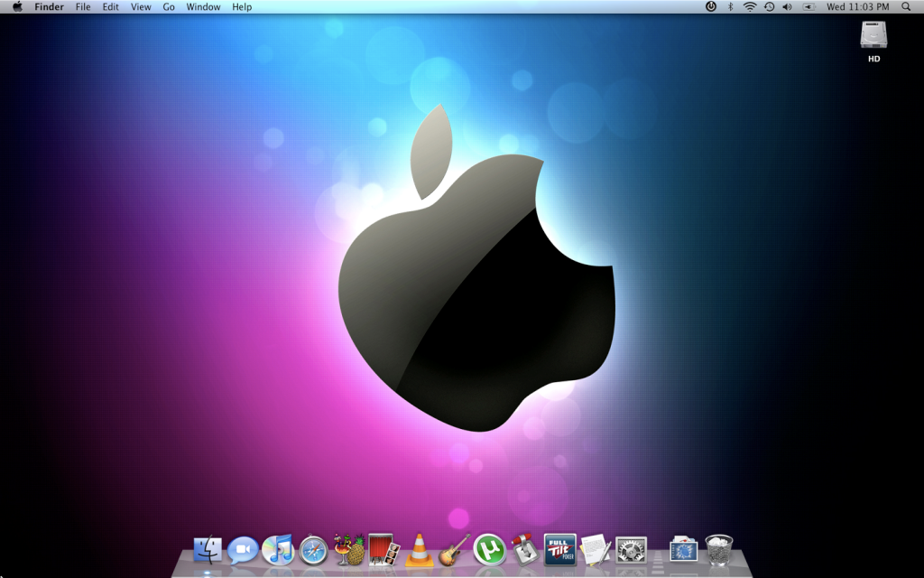The image size is (924, 578).
Task: Click the HD drive label text
Action: (x=873, y=59)
